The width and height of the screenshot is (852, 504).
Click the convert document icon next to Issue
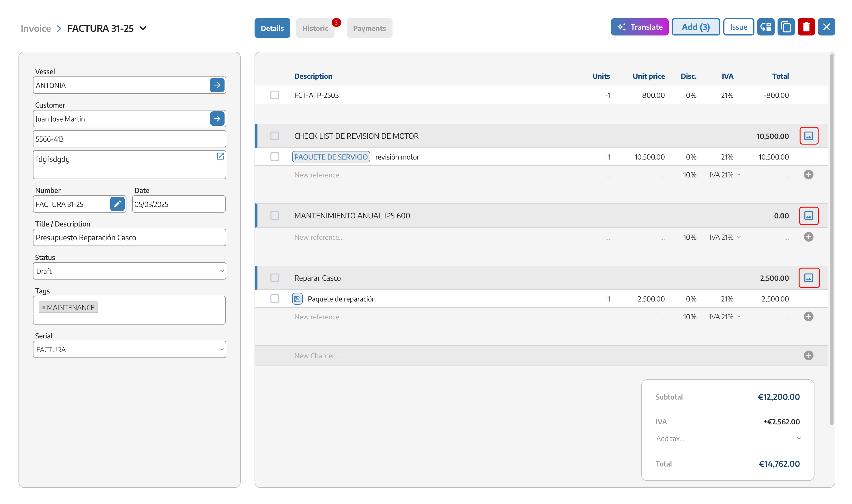[766, 27]
